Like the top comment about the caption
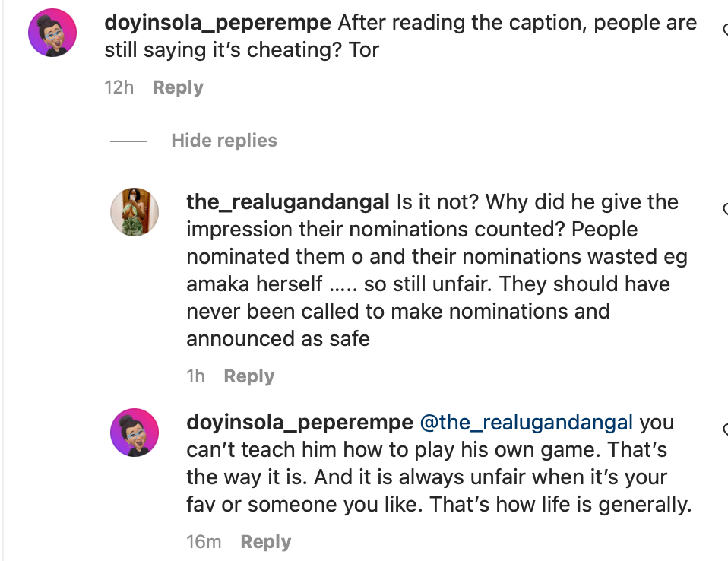728x561 pixels. (x=724, y=30)
